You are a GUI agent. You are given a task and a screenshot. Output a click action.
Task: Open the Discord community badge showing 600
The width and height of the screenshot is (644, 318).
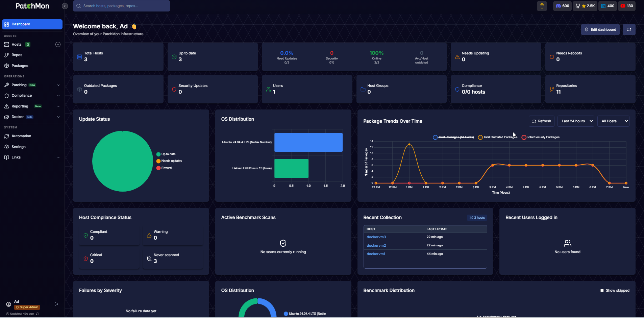click(x=562, y=6)
